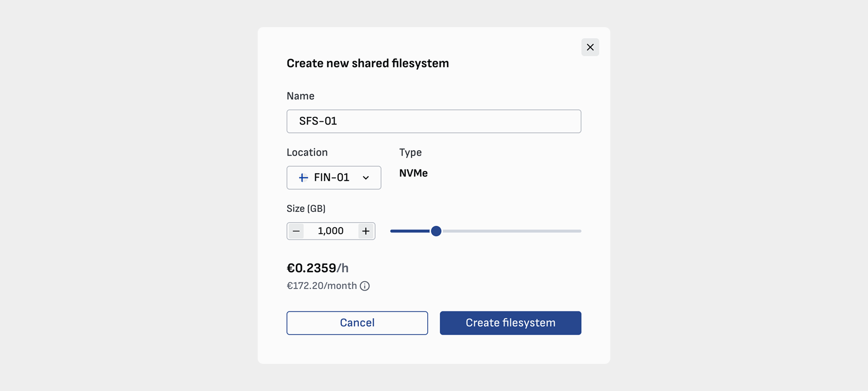The height and width of the screenshot is (391, 868).
Task: Click the filled blue part of slider track
Action: 409,231
